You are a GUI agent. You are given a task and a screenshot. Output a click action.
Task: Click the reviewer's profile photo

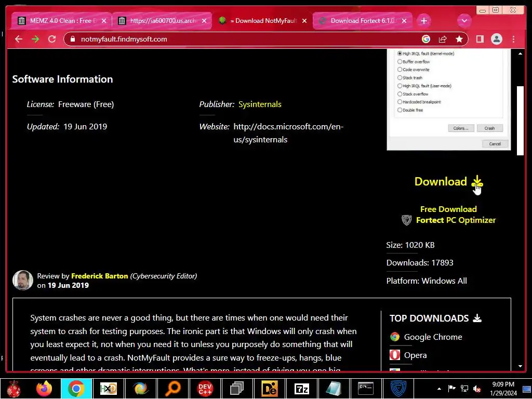point(23,280)
